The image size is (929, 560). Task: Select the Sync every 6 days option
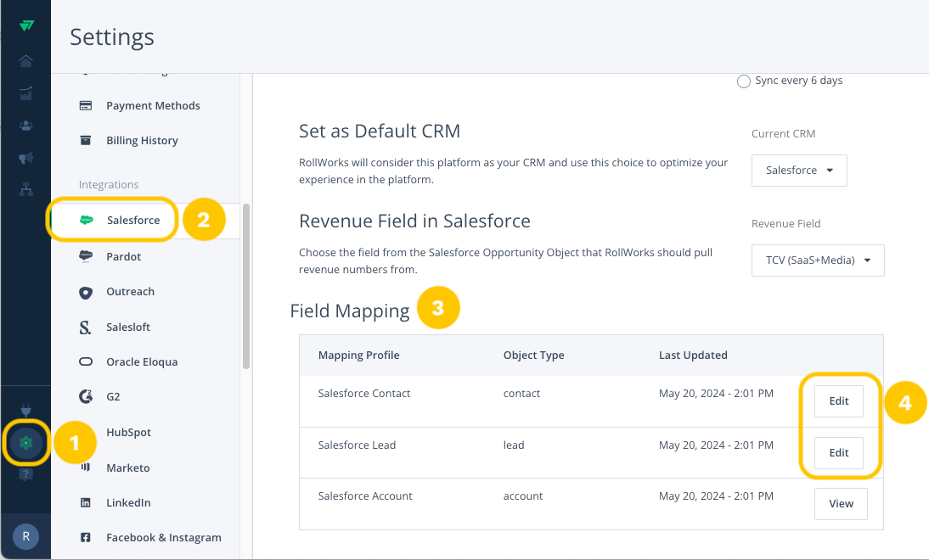(x=744, y=81)
